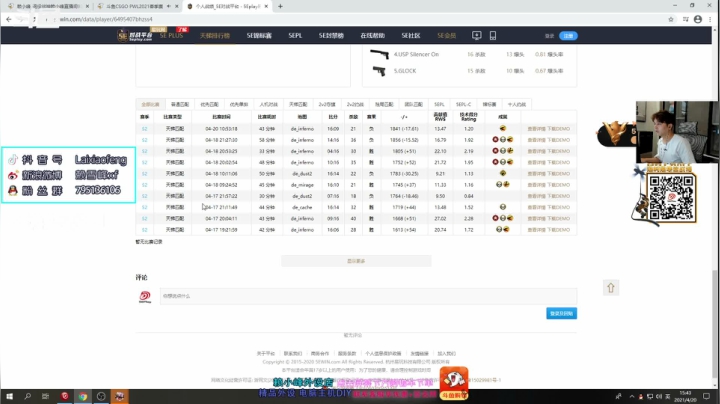Open the notification center icon in taskbar
This screenshot has height=404, width=720.
click(x=706, y=396)
